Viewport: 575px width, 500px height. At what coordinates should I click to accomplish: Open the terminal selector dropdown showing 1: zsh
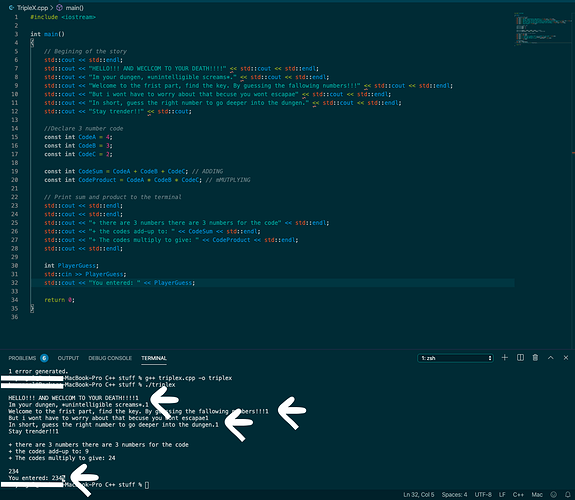455,358
